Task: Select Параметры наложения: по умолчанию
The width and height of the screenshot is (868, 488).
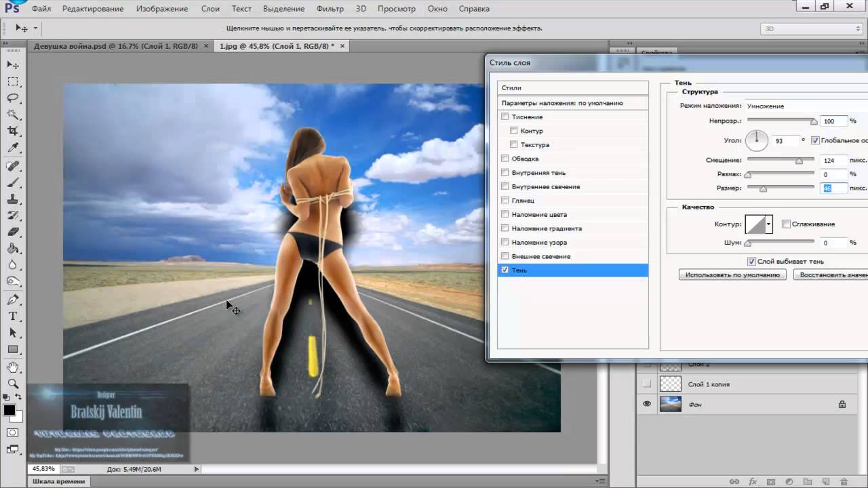Action: pos(573,103)
